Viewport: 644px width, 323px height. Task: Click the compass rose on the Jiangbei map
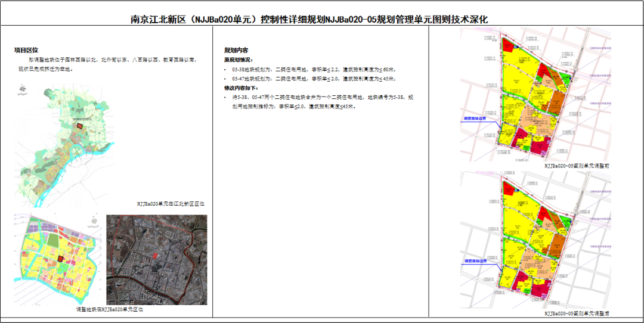(21, 90)
